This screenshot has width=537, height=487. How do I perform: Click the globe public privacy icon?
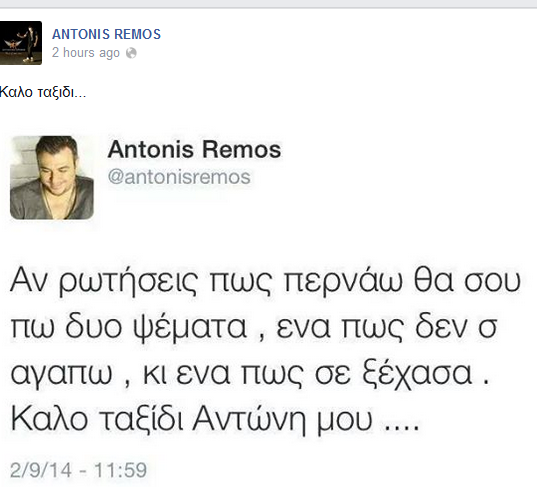point(131,53)
